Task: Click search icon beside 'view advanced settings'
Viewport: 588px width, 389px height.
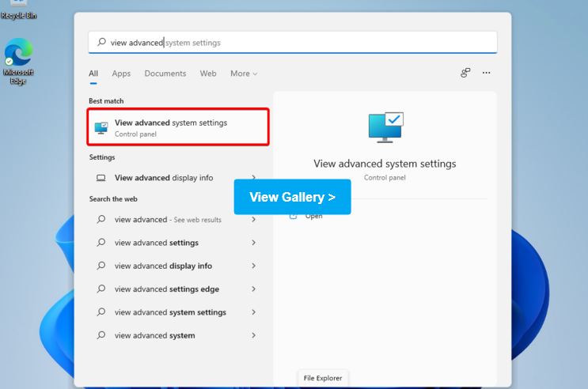Action: (101, 243)
